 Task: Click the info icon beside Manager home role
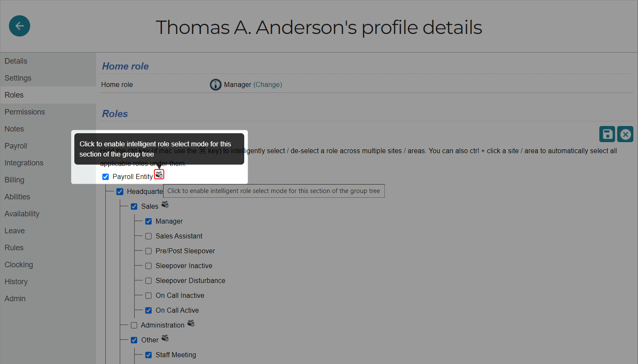pyautogui.click(x=215, y=84)
